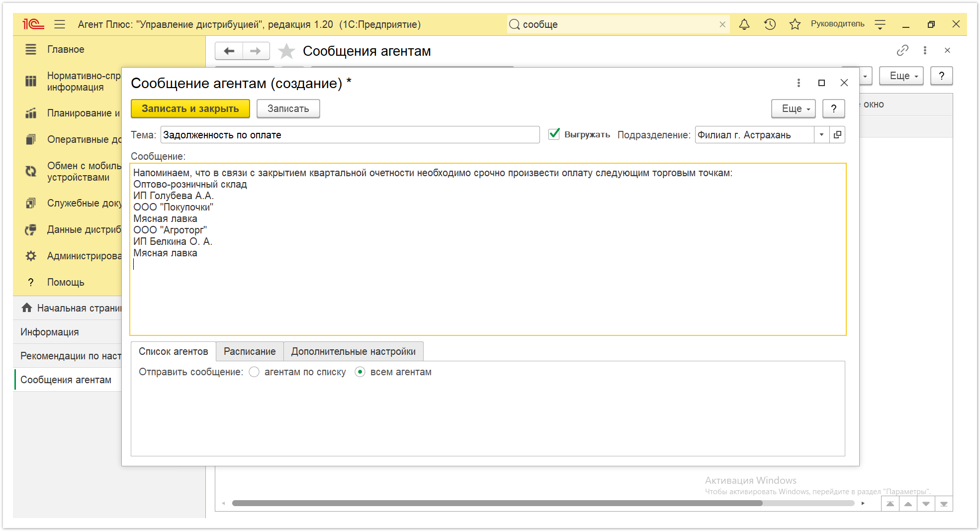Screen dimensions: 980x531
Task: Select Сообщения агентам in open pages panel
Action: (x=68, y=380)
